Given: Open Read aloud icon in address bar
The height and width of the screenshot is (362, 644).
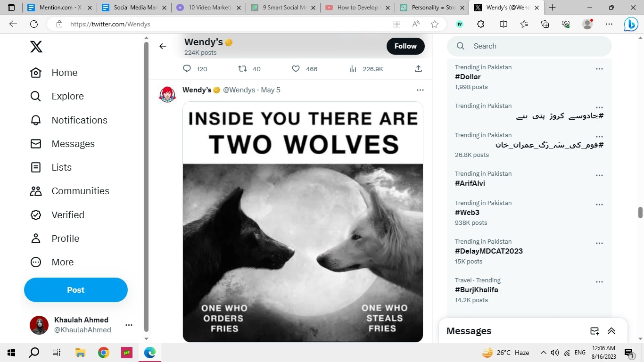Looking at the screenshot, I should [416, 24].
